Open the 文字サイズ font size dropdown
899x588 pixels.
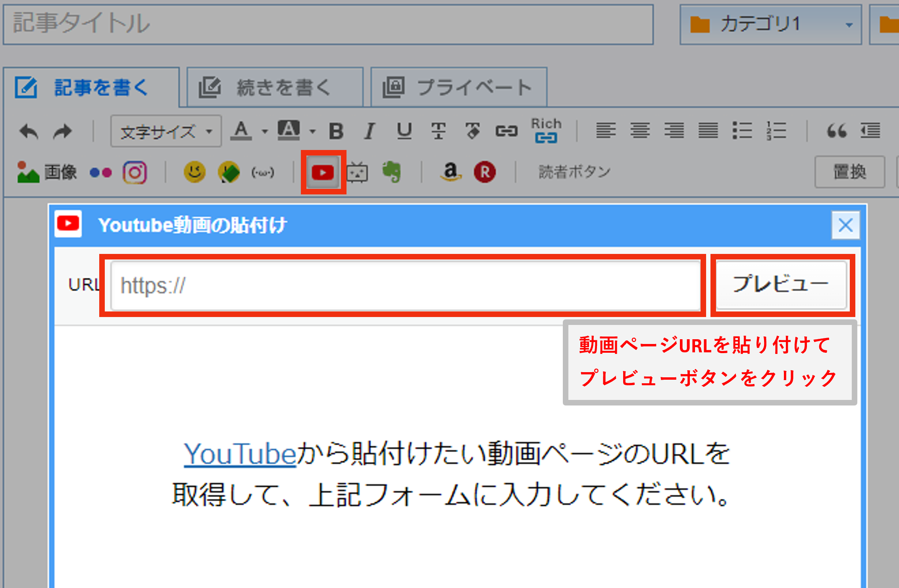[166, 131]
